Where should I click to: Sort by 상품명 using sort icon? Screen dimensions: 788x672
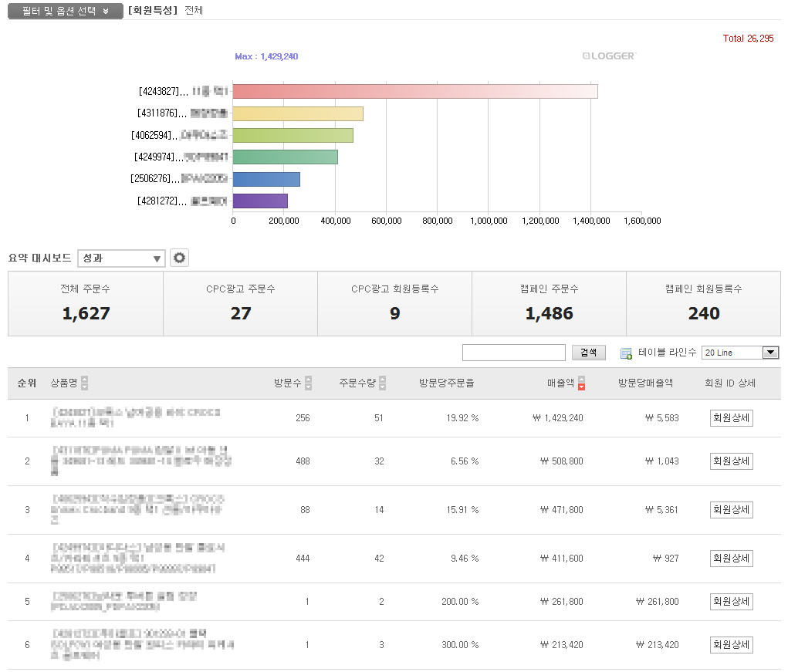[84, 383]
